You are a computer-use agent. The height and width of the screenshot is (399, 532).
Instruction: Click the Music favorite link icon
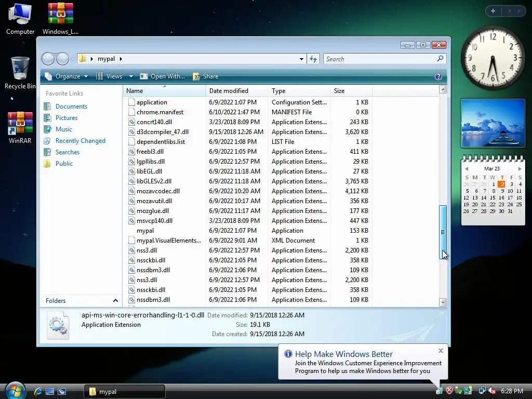click(47, 129)
